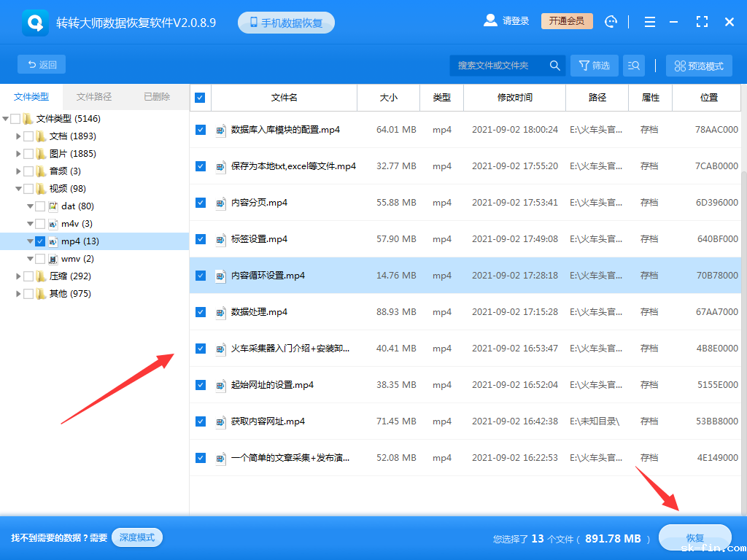Expand the 文档 (1893) tree node
The height and width of the screenshot is (560, 747).
click(x=19, y=136)
